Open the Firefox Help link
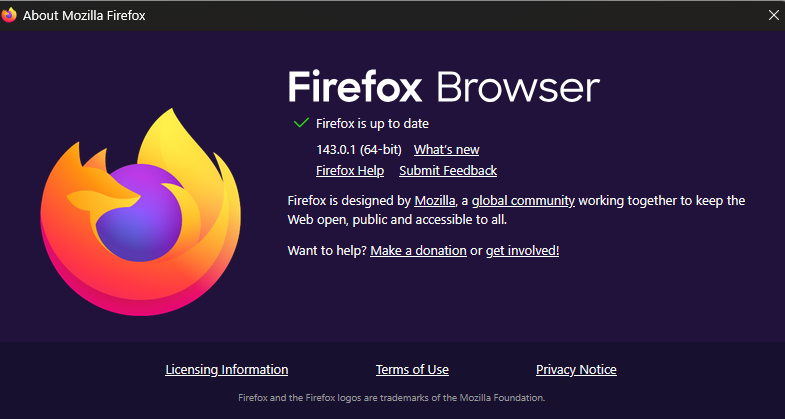 [350, 171]
